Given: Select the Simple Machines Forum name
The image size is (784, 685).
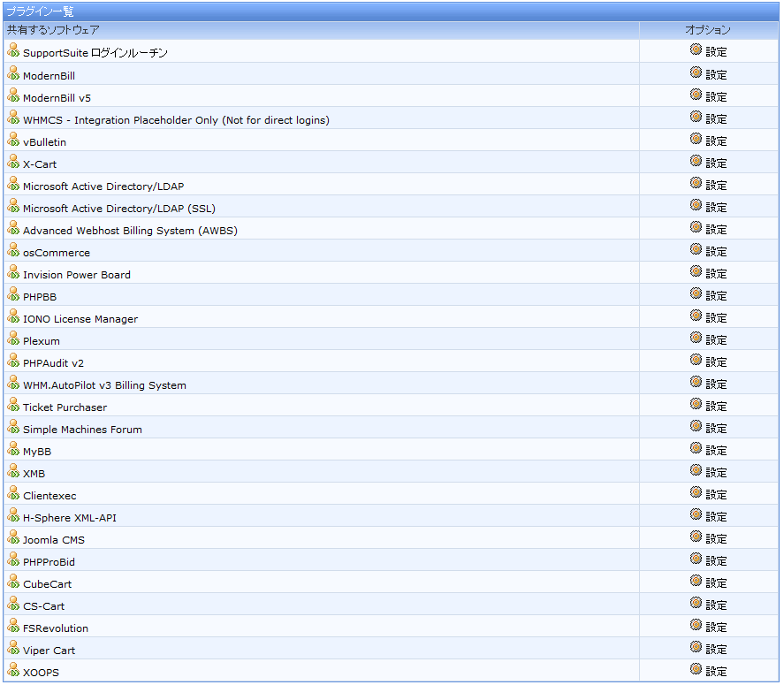Looking at the screenshot, I should [x=82, y=430].
